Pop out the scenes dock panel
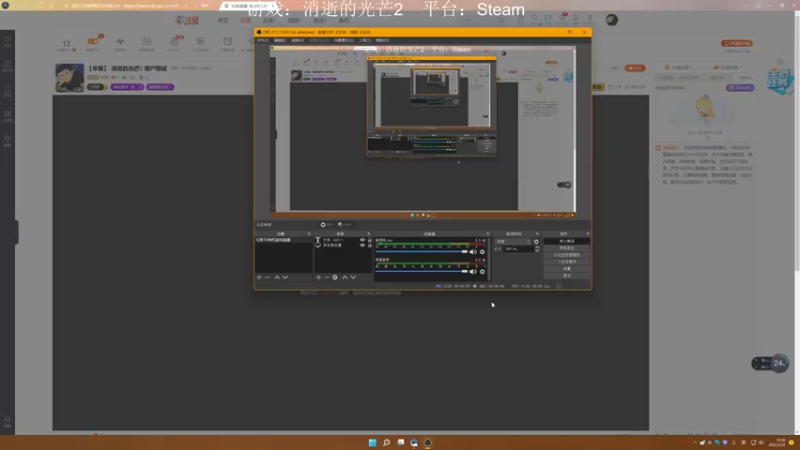The image size is (800, 450). [309, 234]
